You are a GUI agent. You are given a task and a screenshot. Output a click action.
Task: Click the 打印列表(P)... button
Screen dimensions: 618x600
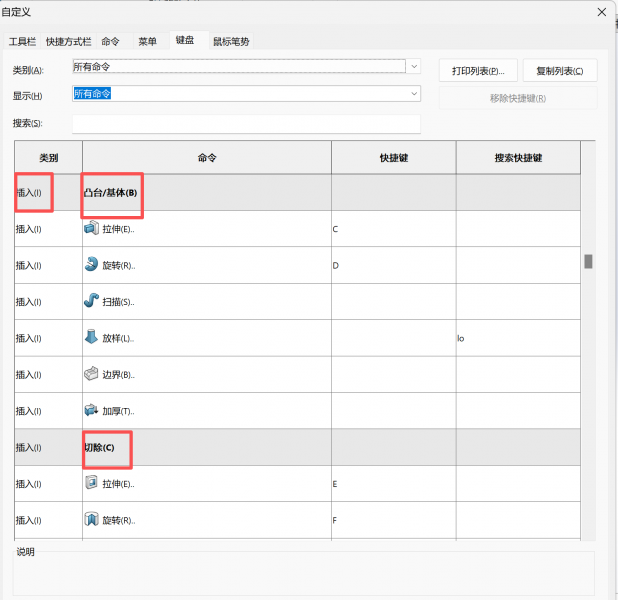pyautogui.click(x=478, y=71)
